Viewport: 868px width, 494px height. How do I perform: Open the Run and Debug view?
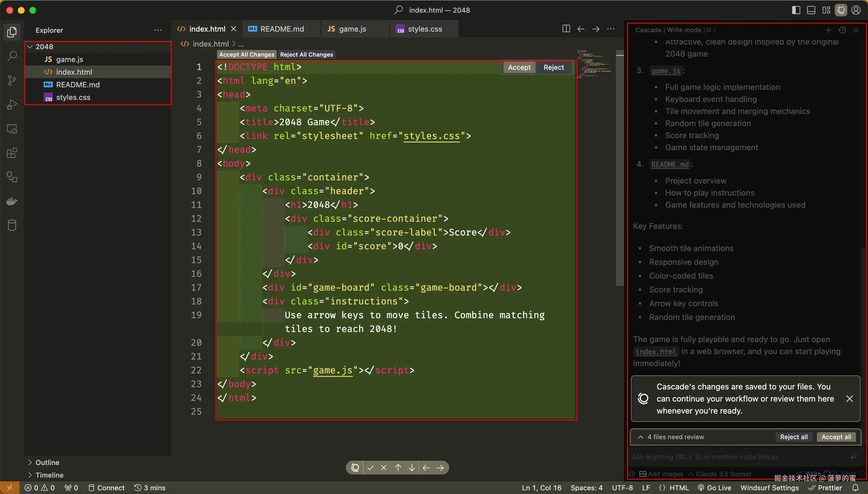[12, 105]
